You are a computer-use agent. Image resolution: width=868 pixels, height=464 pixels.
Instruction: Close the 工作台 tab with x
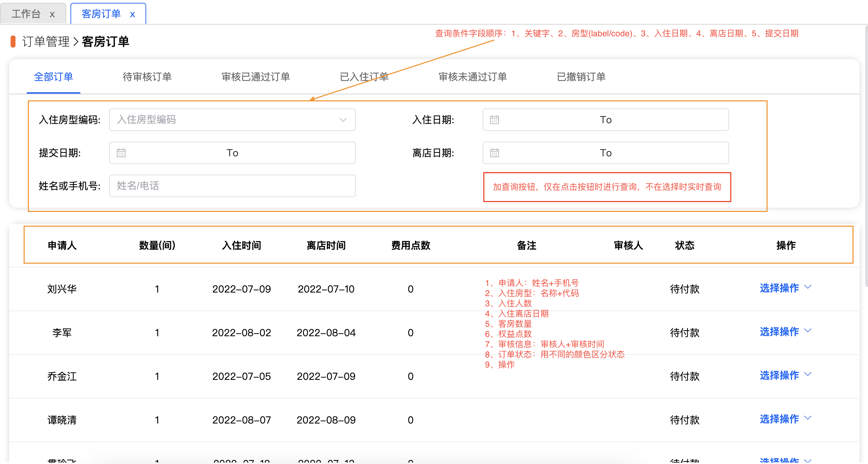[x=52, y=14]
